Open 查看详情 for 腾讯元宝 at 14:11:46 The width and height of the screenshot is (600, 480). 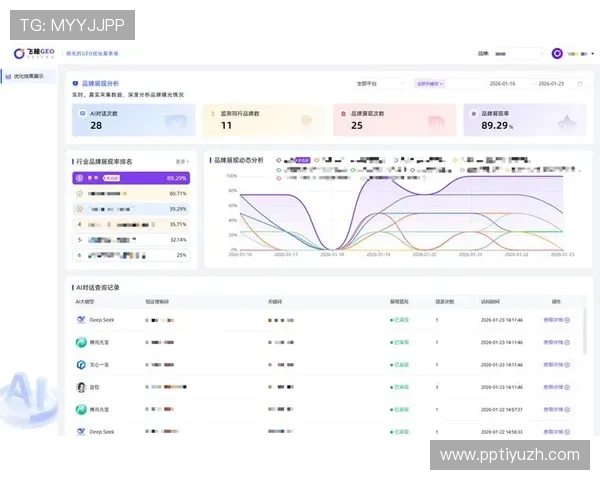coord(556,342)
